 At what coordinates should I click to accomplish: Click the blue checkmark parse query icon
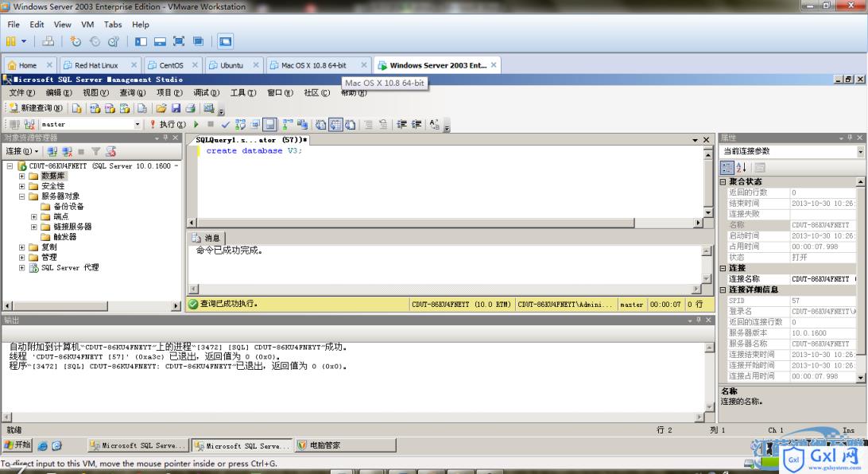coord(225,125)
